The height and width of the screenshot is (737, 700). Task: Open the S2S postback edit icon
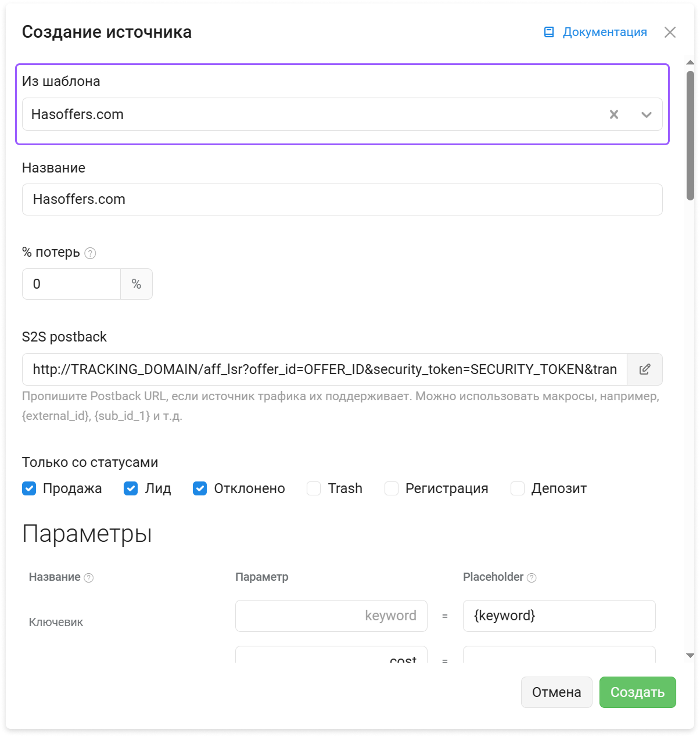[x=645, y=369]
